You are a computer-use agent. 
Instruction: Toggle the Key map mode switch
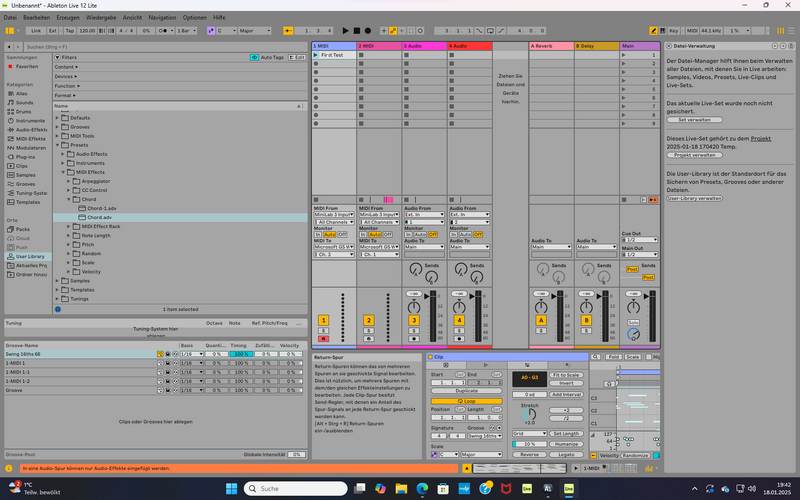click(x=673, y=31)
